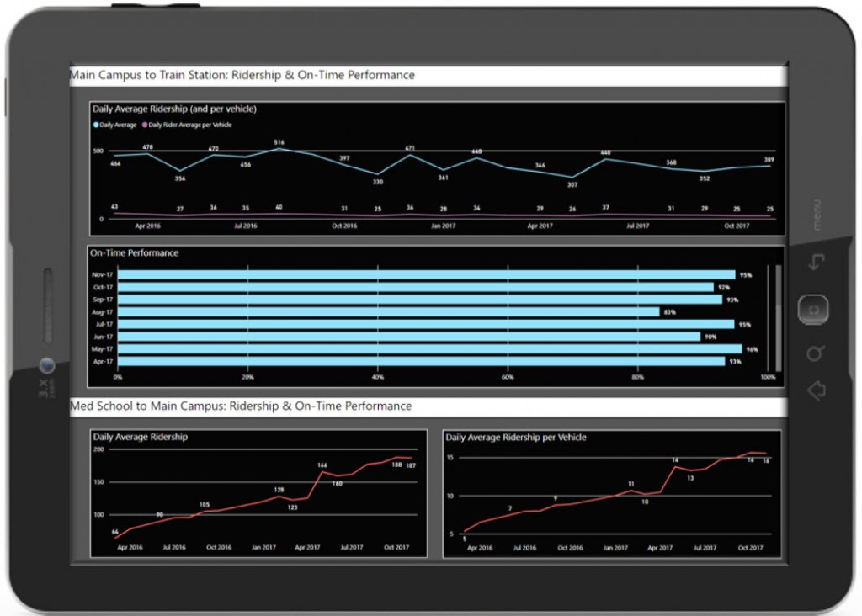This screenshot has height=616, width=862.
Task: Toggle the Daily Average legend series
Action: 114,125
